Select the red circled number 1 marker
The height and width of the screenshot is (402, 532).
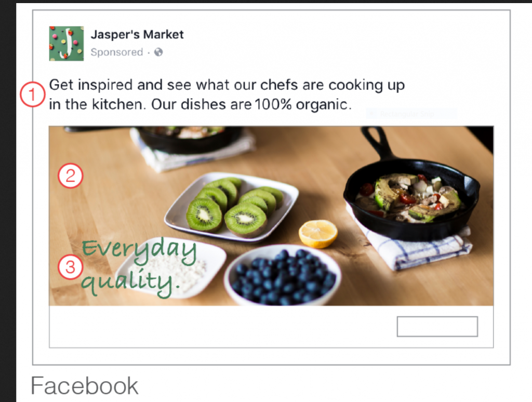(33, 95)
